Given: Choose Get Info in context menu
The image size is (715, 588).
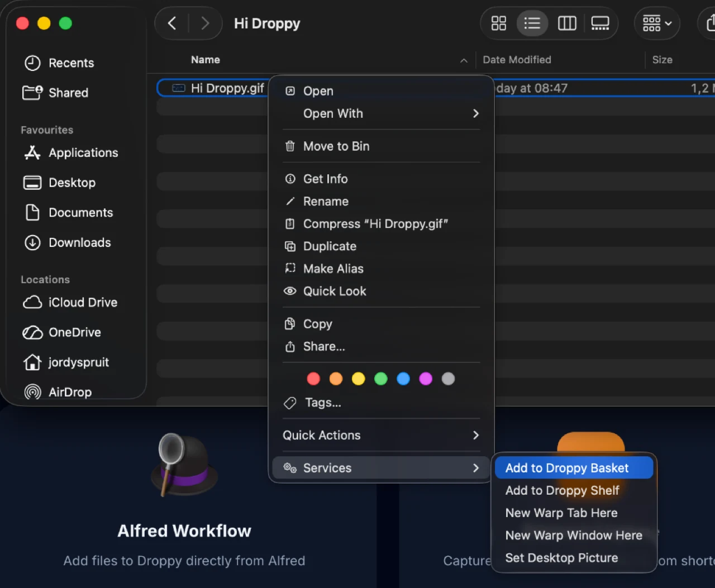Looking at the screenshot, I should tap(382, 179).
